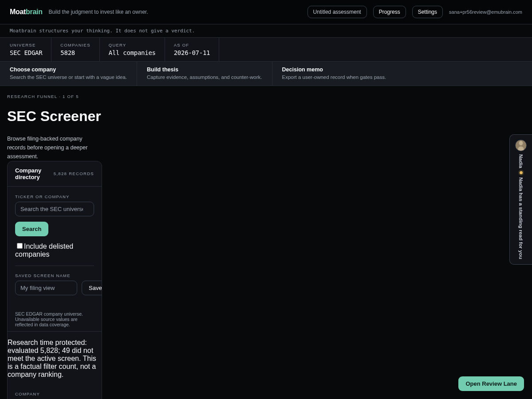The width and height of the screenshot is (532, 399).
Task: Click the Company column header
Action: (28, 394)
